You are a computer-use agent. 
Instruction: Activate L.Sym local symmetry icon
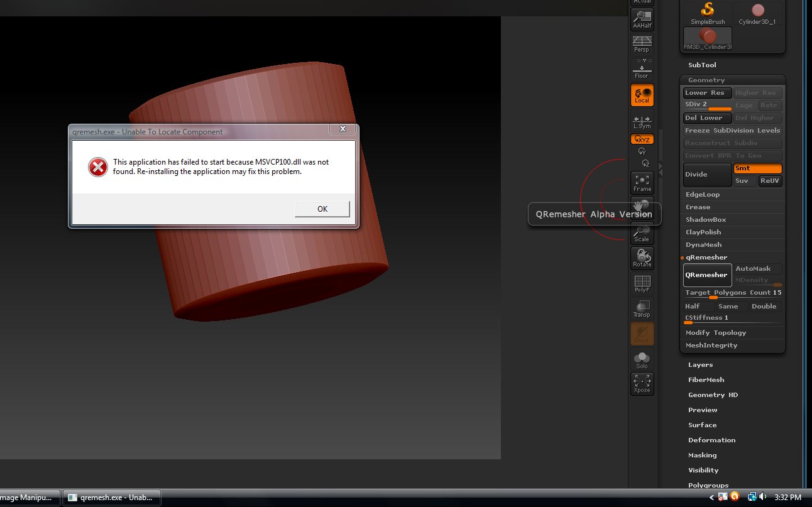pos(642,121)
